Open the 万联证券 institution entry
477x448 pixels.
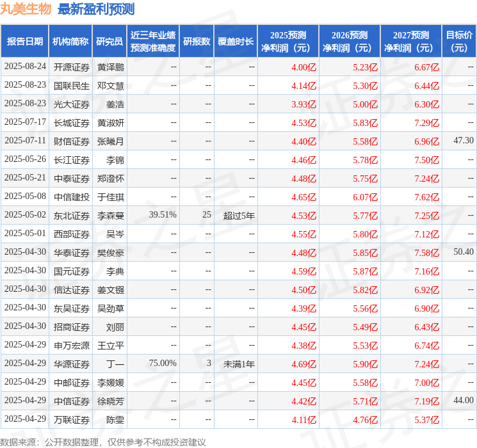(71, 420)
